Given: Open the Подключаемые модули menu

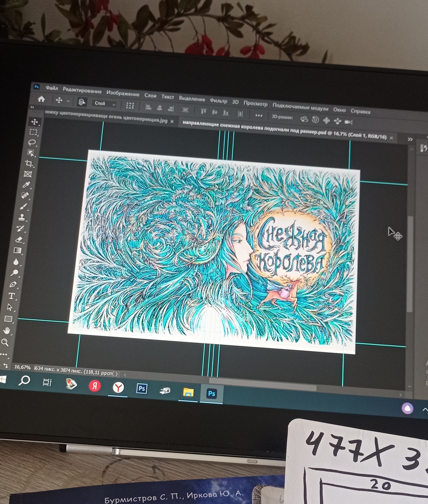Looking at the screenshot, I should [x=300, y=107].
